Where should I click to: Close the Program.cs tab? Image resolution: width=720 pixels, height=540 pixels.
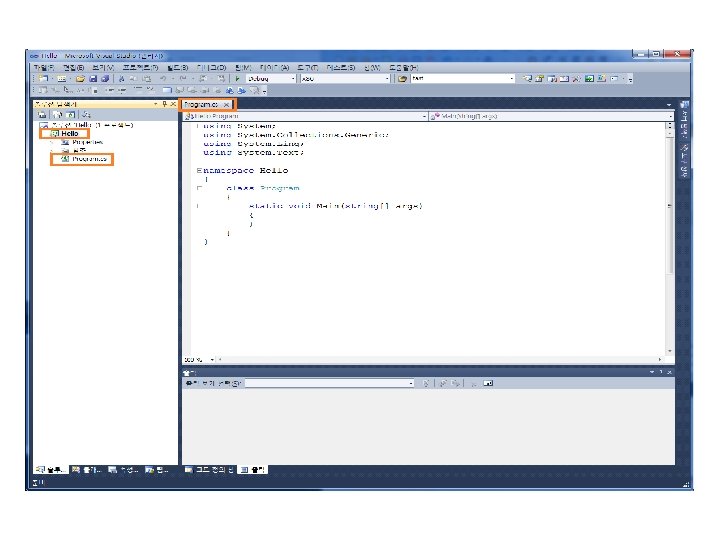tap(226, 105)
